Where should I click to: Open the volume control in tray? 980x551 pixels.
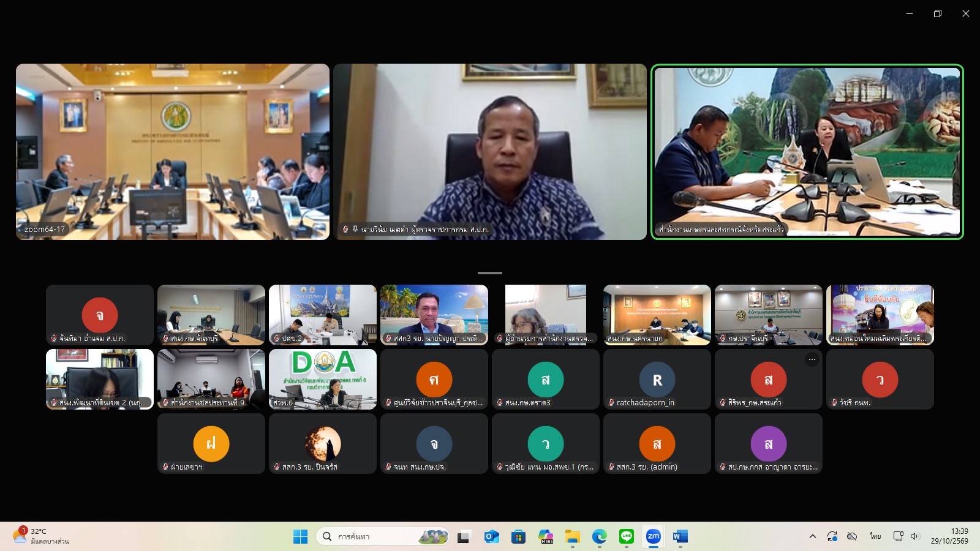point(915,536)
